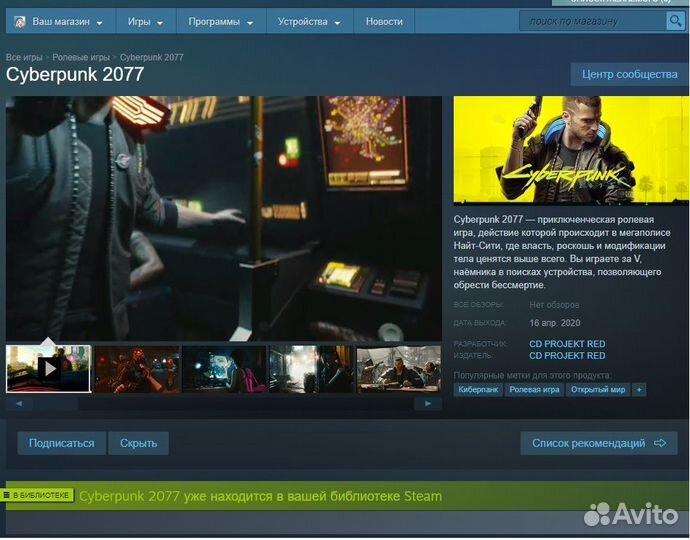Click the main video player area
The height and width of the screenshot is (540, 690).
(224, 218)
